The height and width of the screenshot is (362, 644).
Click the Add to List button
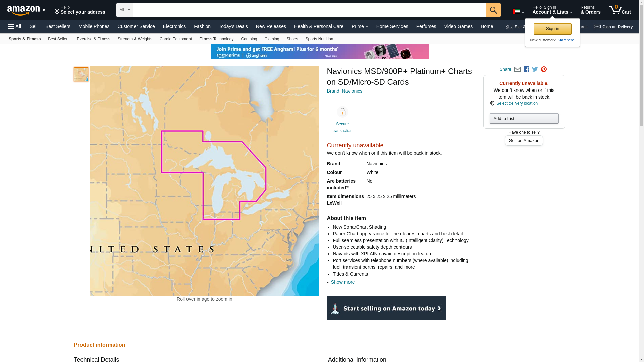pos(524,118)
